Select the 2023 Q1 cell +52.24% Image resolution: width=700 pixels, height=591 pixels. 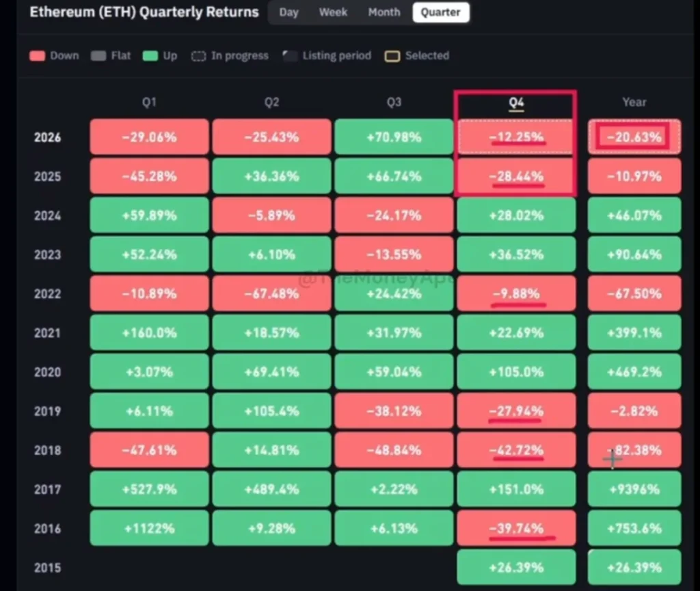point(149,254)
